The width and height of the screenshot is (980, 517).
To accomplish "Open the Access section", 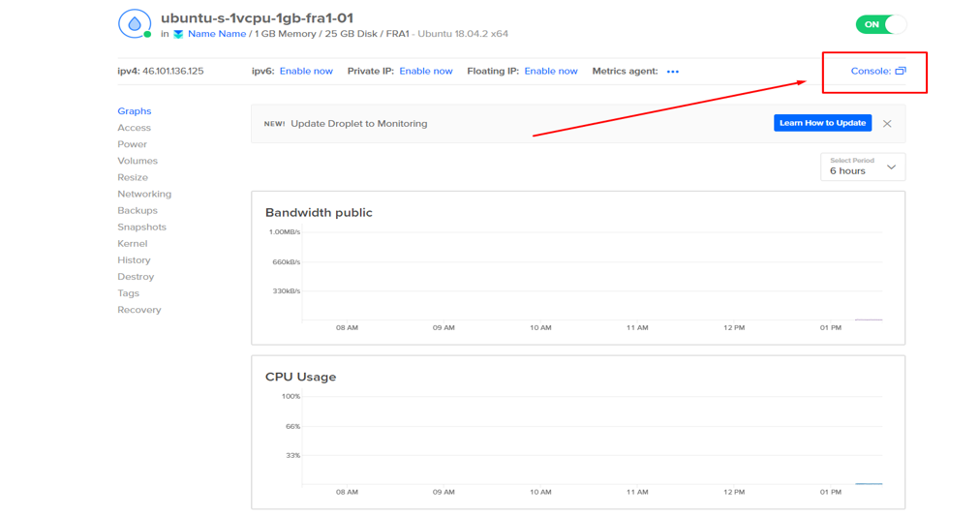I will click(134, 128).
